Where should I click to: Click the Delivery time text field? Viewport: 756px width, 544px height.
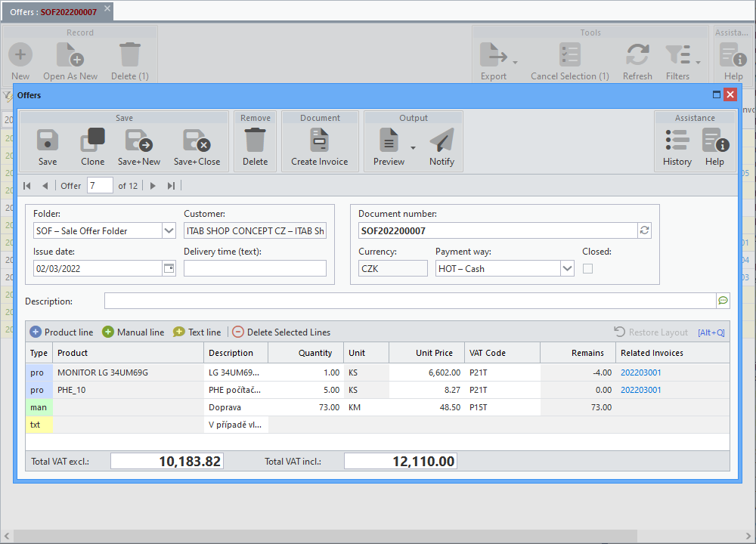[255, 268]
